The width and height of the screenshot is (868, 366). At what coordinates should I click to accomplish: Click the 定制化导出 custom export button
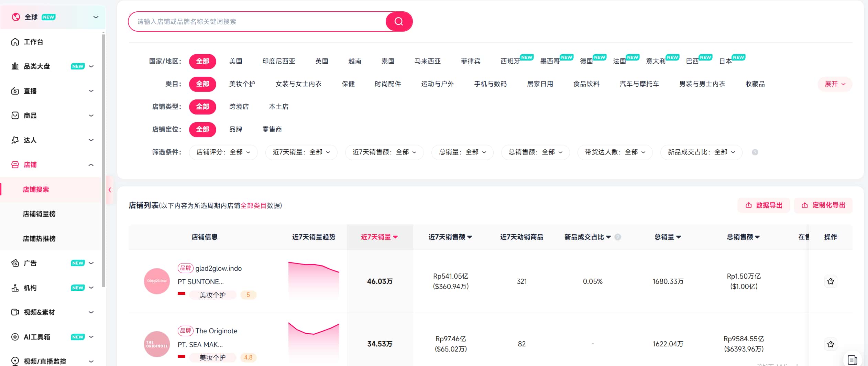pos(823,205)
